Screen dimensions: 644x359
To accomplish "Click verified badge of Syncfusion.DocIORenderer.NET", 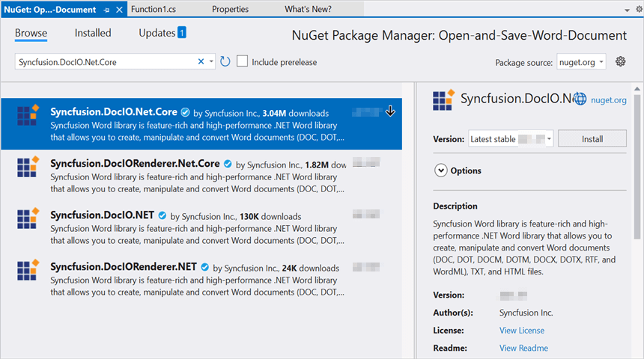I will 204,267.
